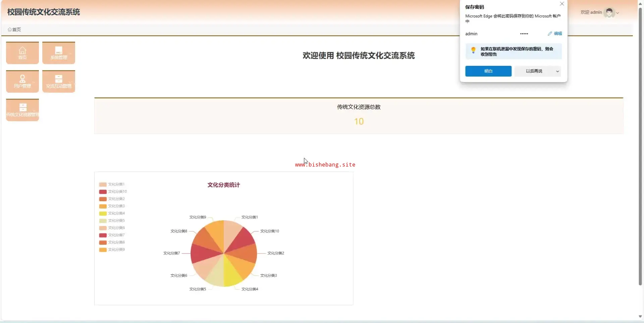Close the 保存密码 popup with X
This screenshot has height=323, width=644.
(x=562, y=4)
